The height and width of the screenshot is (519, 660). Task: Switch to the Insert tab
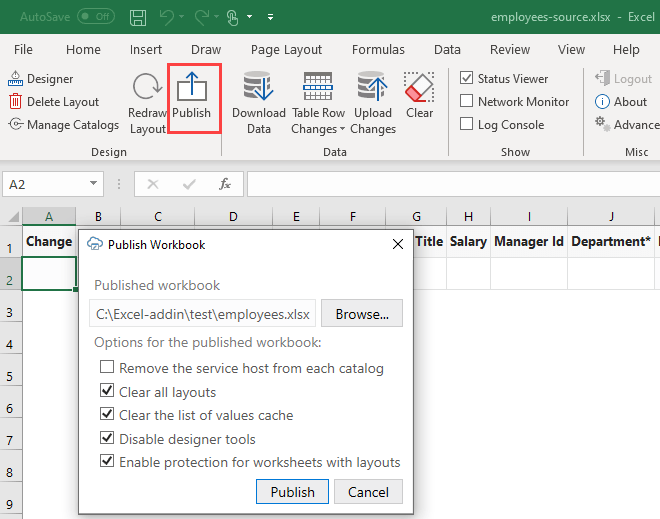(146, 50)
